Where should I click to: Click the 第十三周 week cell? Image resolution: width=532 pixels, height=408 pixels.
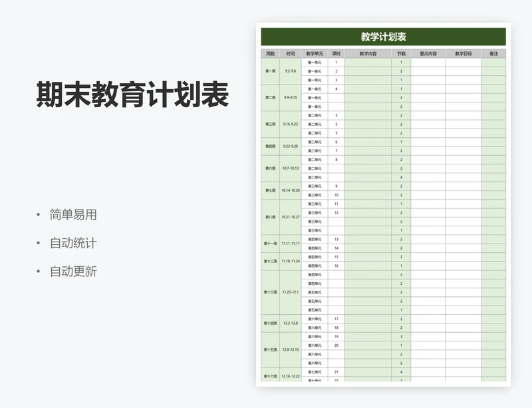[271, 292]
